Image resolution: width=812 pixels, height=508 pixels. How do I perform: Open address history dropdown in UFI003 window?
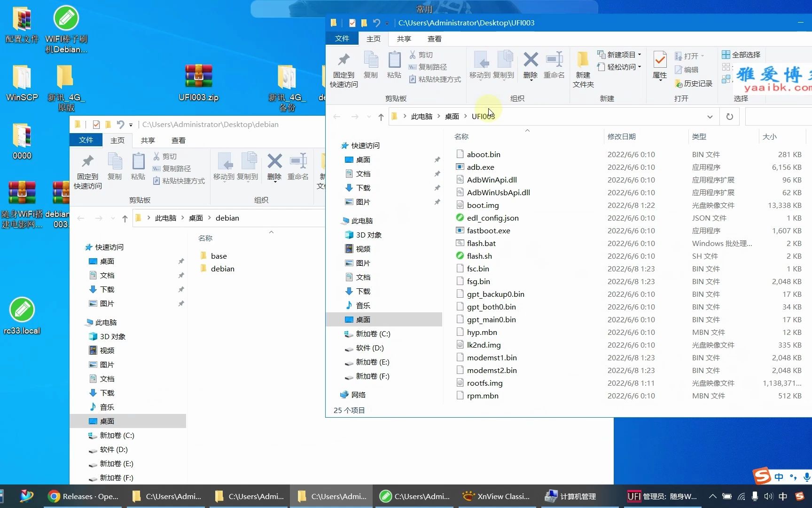(x=710, y=117)
